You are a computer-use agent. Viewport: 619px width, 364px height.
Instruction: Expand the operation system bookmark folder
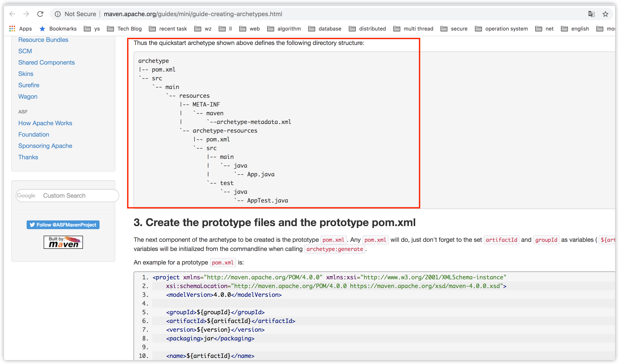(x=501, y=29)
